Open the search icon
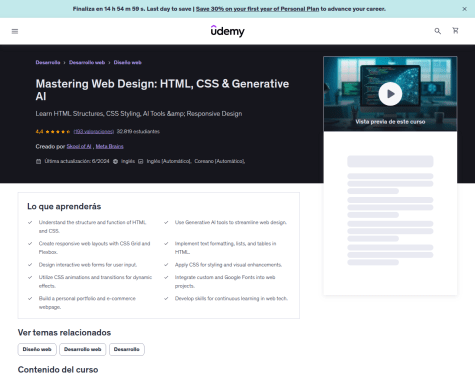Viewport: 475px width, 380px height. pos(438,31)
